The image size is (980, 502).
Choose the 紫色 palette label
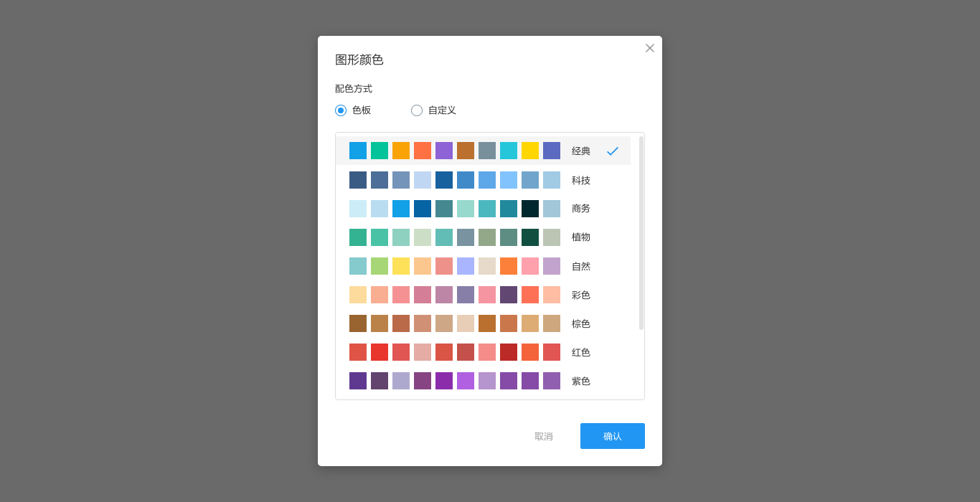point(581,381)
